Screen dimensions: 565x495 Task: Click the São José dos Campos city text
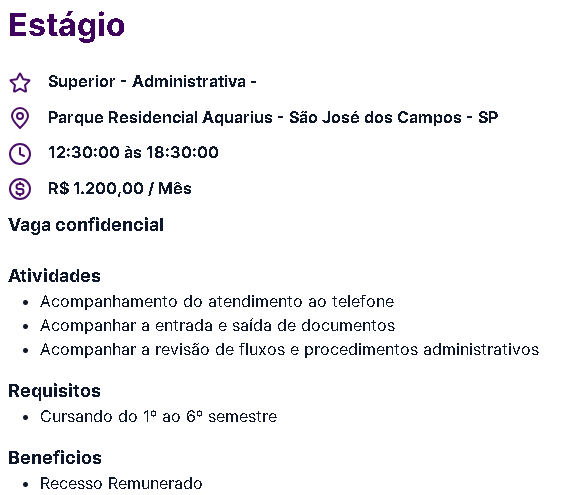point(375,117)
